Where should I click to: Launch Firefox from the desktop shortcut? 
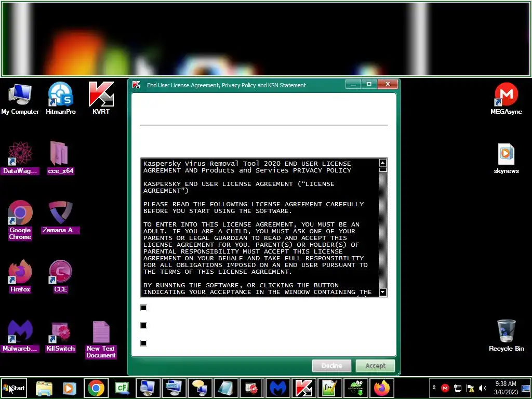pyautogui.click(x=20, y=276)
